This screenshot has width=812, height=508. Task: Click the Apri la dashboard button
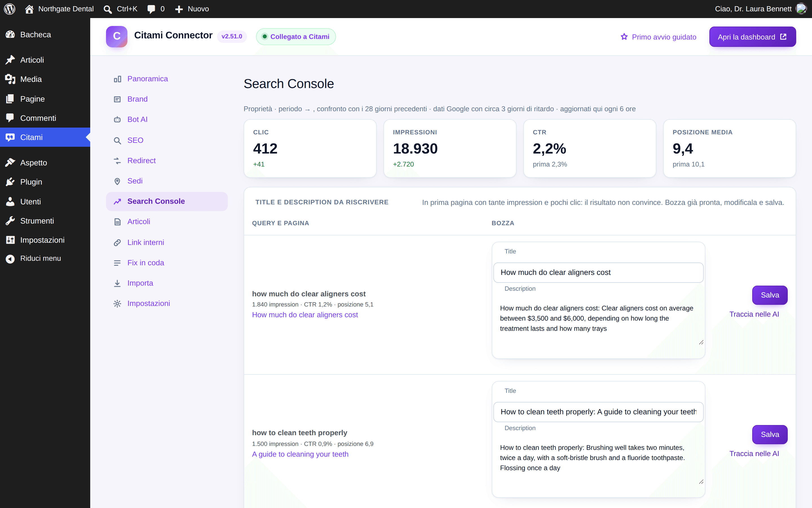coord(752,37)
